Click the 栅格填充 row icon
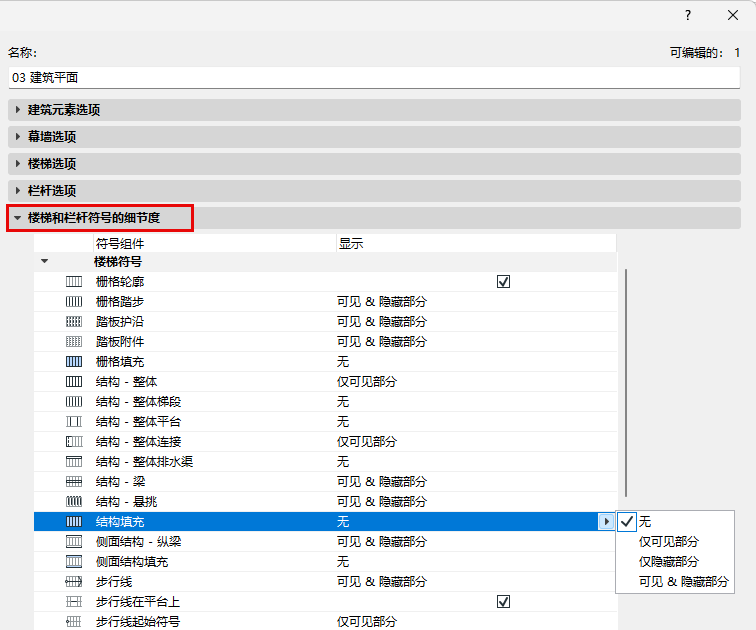Viewport: 756px width, 630px height. click(74, 362)
